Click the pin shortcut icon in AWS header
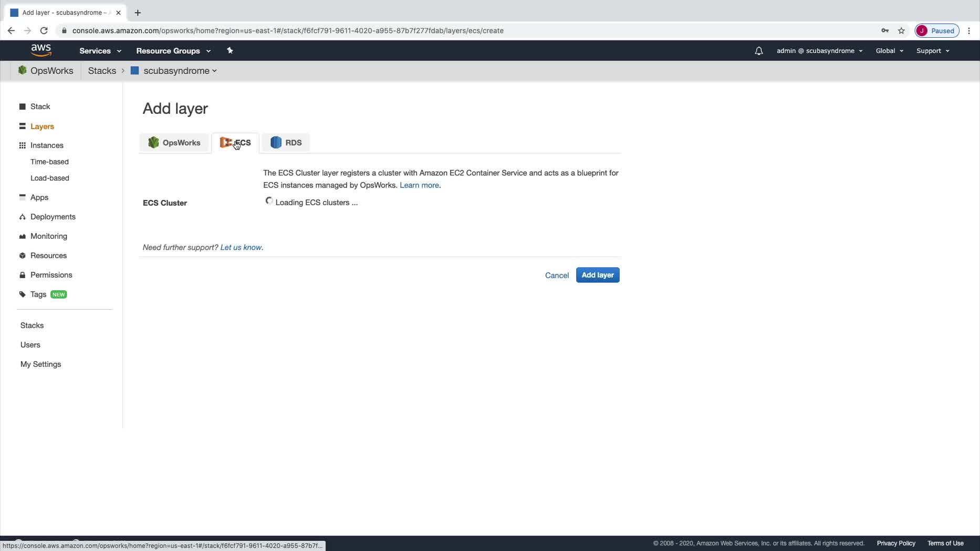Image resolution: width=980 pixels, height=551 pixels. click(230, 50)
